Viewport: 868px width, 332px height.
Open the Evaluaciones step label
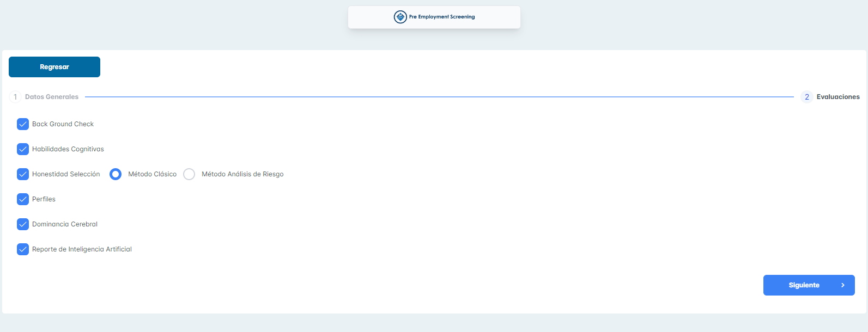click(x=837, y=97)
